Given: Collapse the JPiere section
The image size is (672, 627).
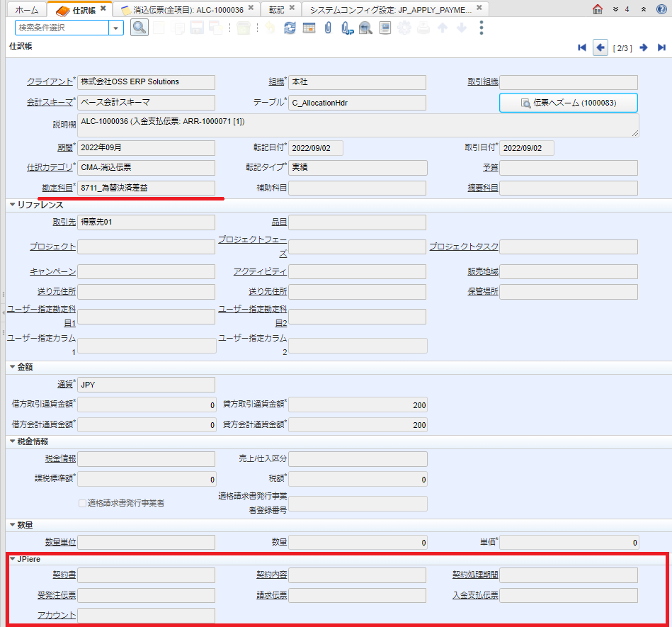Looking at the screenshot, I should (13, 559).
